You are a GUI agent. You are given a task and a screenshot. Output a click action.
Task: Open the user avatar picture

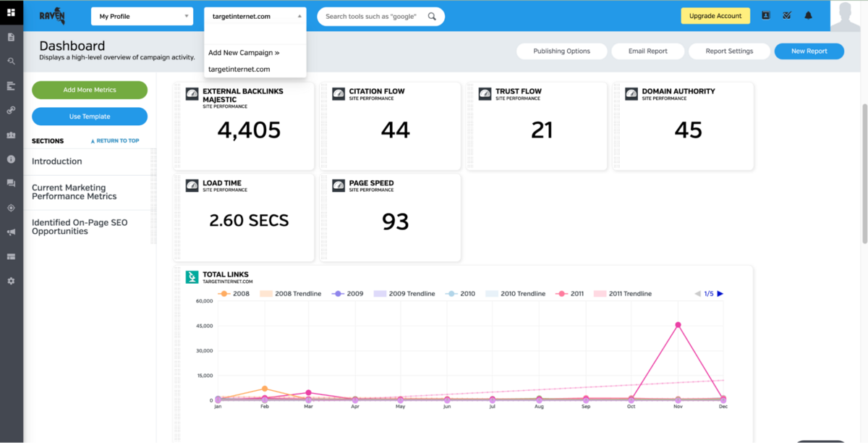(x=846, y=16)
